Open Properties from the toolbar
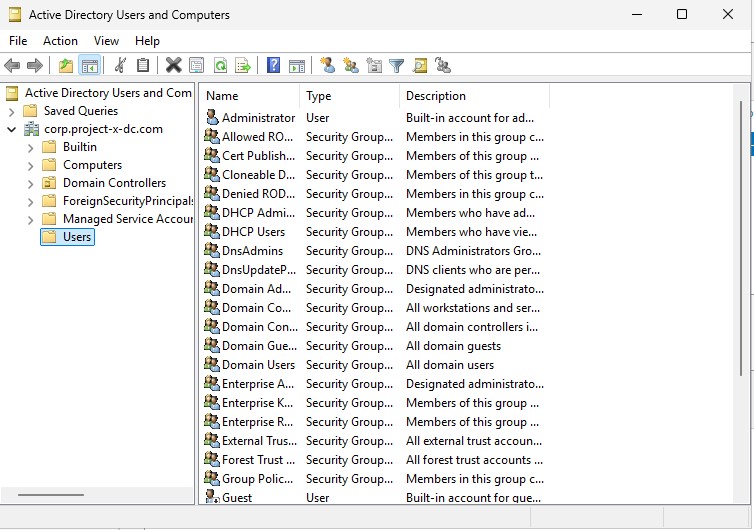The width and height of the screenshot is (754, 530). click(x=196, y=66)
